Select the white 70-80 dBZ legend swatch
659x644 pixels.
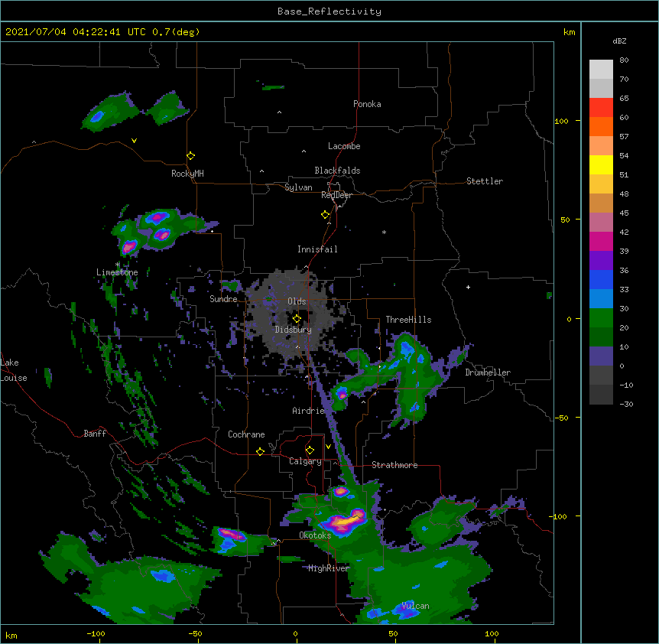point(601,70)
